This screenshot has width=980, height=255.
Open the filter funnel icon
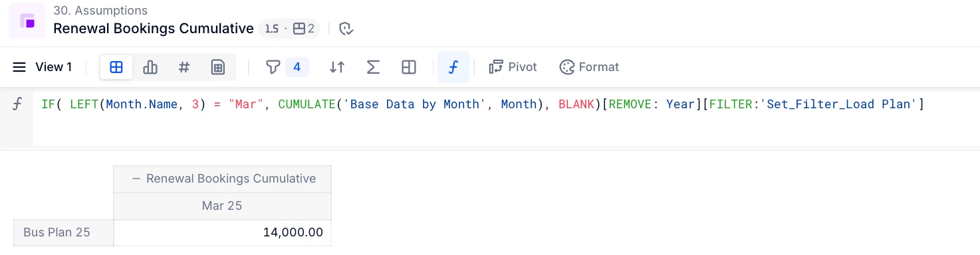click(x=273, y=67)
